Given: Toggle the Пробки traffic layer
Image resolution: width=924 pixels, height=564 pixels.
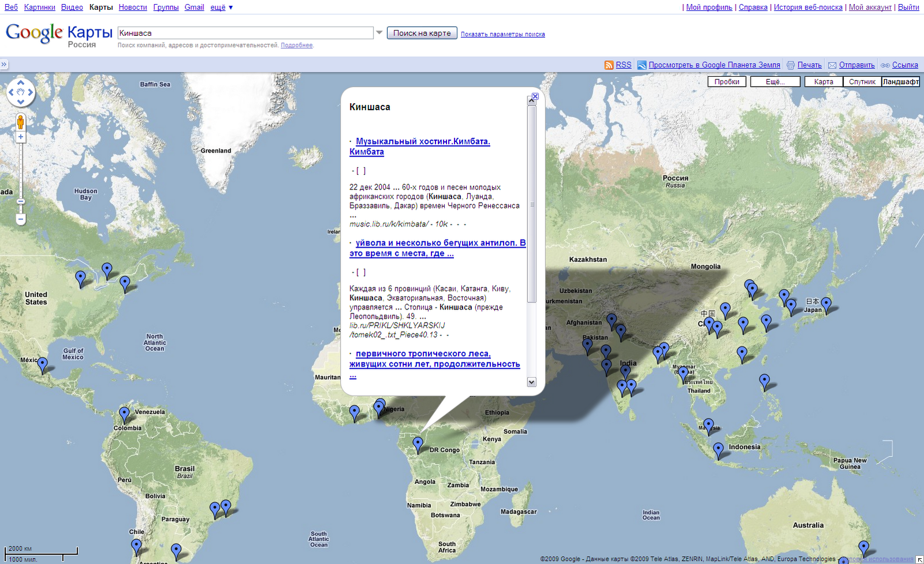Looking at the screenshot, I should 727,81.
